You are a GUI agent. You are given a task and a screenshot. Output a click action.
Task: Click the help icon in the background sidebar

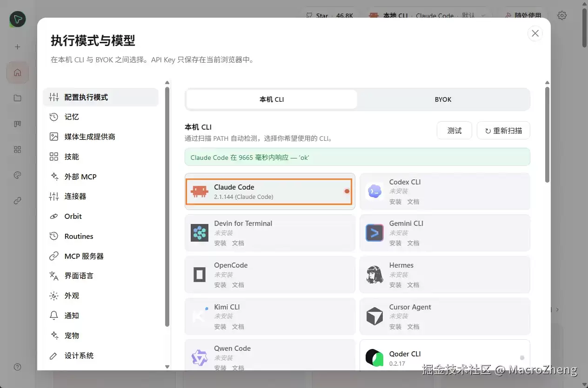18,367
